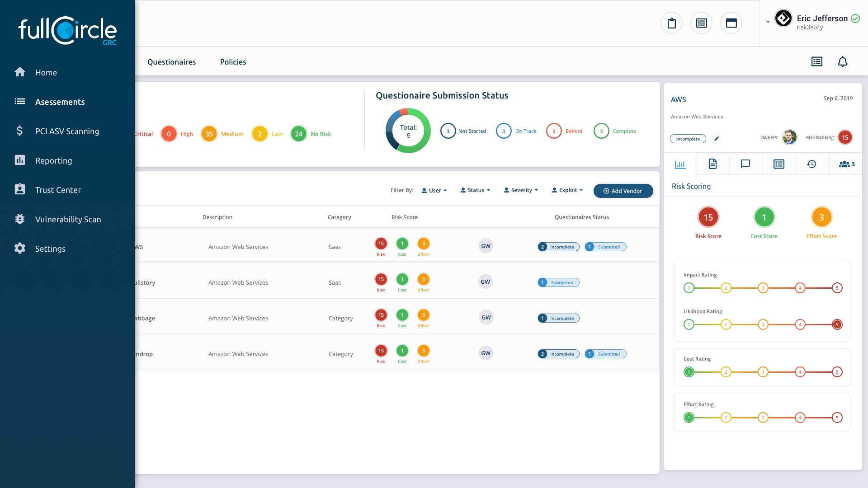Open the history clock tab in AWS panel
The width and height of the screenshot is (868, 488).
811,164
